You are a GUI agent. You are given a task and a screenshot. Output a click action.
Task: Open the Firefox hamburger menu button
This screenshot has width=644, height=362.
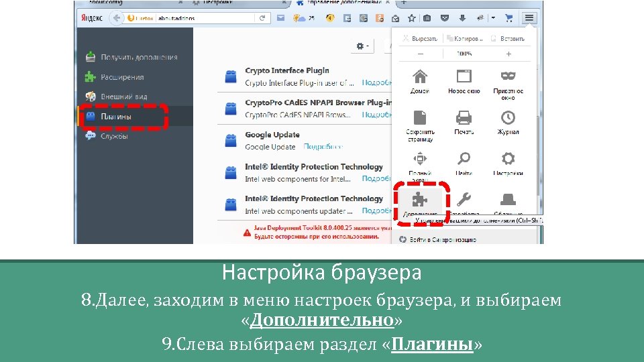point(529,17)
